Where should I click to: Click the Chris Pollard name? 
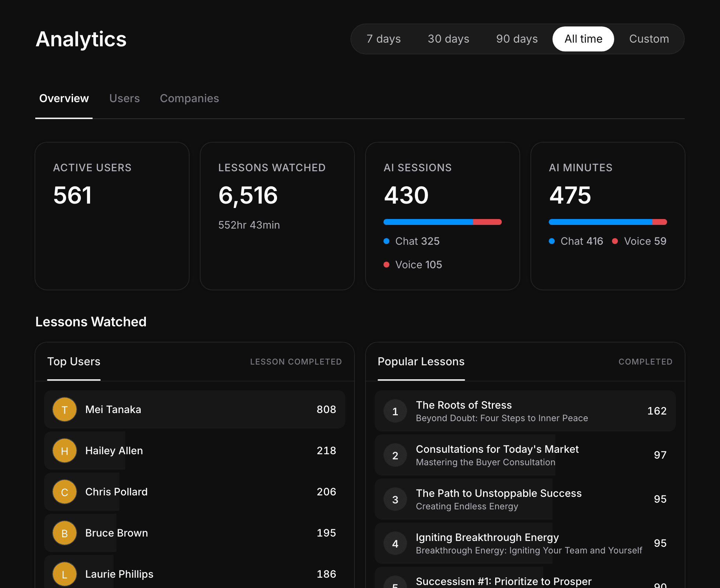(116, 492)
